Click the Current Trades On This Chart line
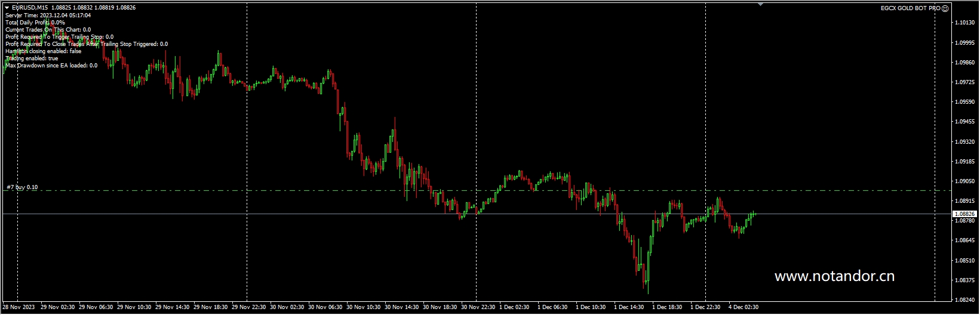This screenshot has height=315, width=980. (48, 29)
